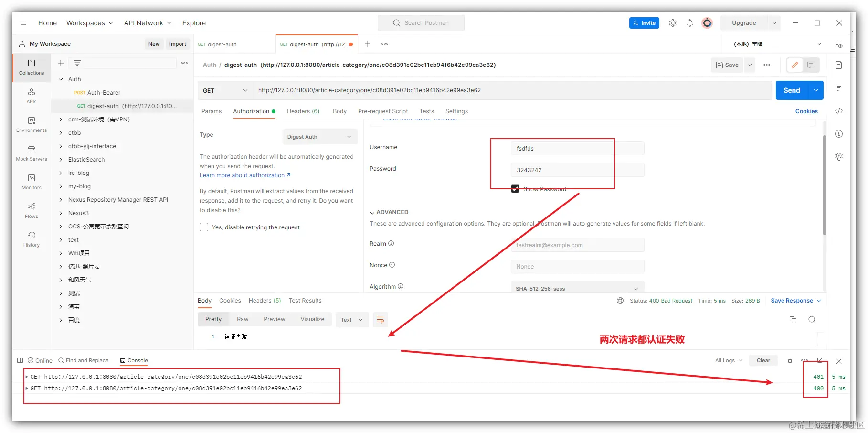Switch to the Pre-request Script tab

[383, 111]
